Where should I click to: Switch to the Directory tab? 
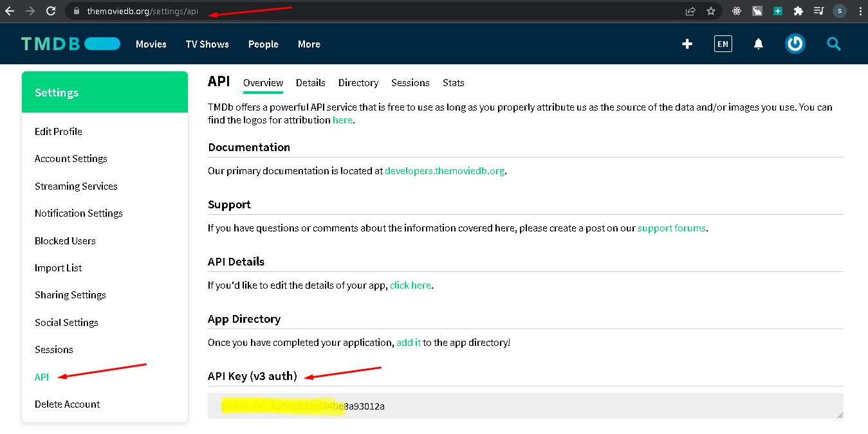pyautogui.click(x=358, y=83)
